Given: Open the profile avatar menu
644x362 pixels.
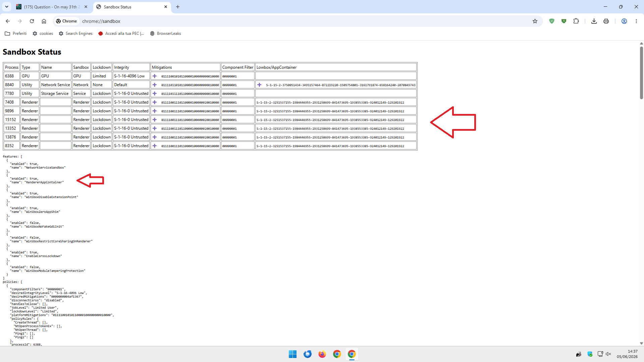Looking at the screenshot, I should tap(624, 21).
